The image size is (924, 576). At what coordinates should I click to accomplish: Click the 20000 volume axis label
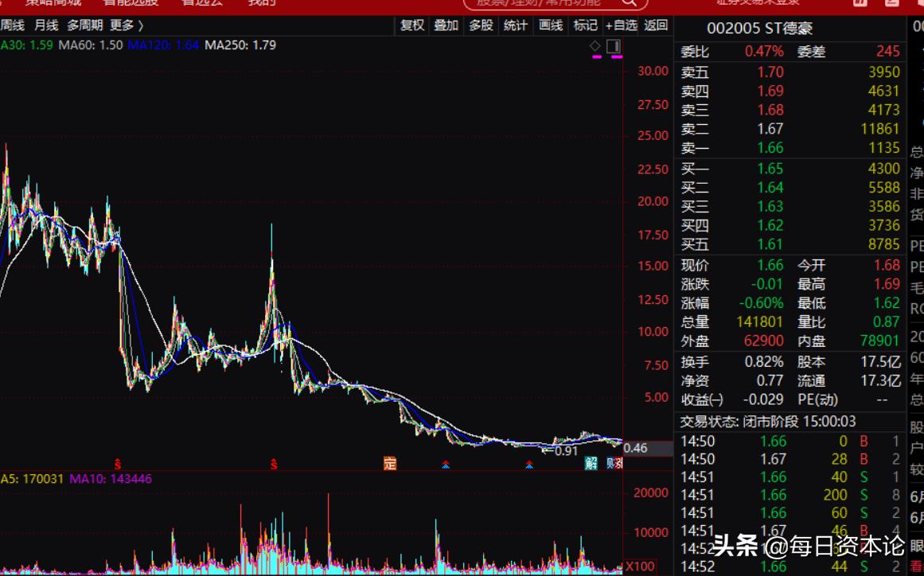[x=650, y=493]
